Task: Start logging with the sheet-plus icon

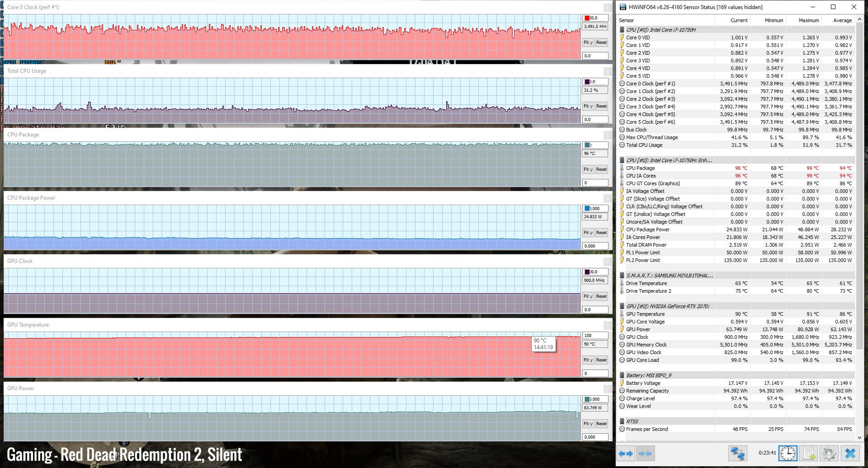Action: coord(809,454)
